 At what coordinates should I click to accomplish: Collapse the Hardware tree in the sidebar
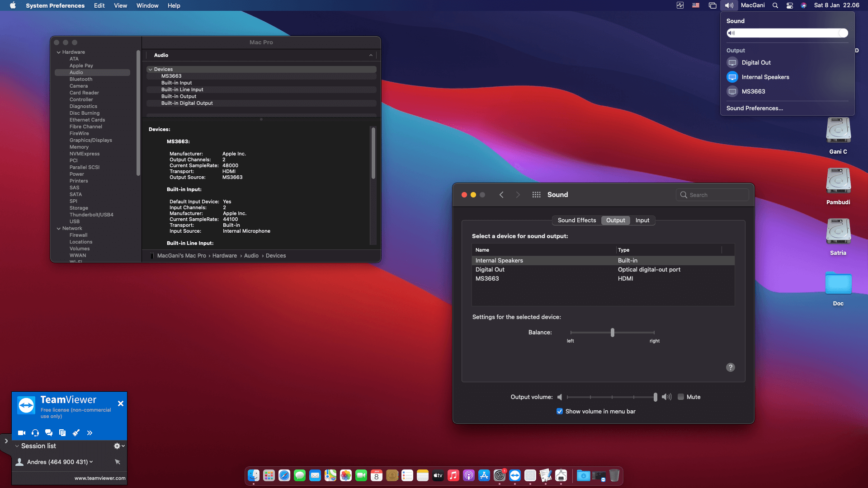pos(59,52)
